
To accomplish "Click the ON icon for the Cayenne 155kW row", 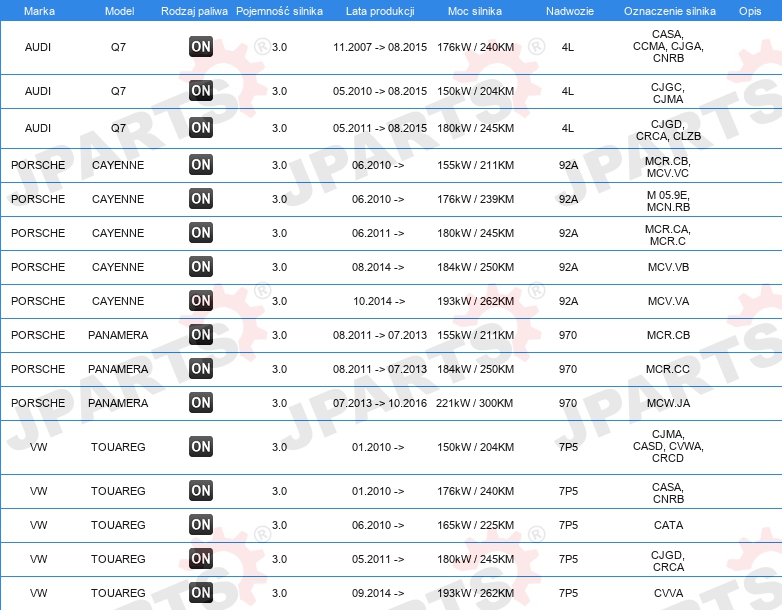I will point(201,165).
